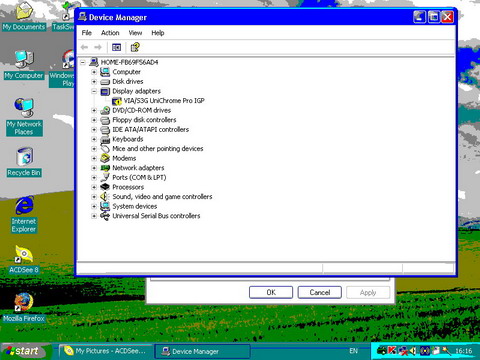Click the 16:16 system clock
Screen dimensions: 480x360
coord(464,351)
